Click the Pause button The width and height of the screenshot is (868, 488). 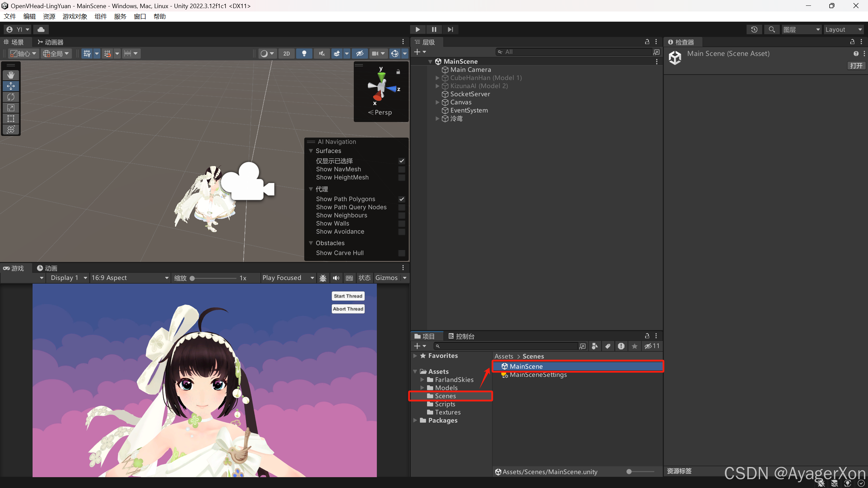(x=434, y=29)
